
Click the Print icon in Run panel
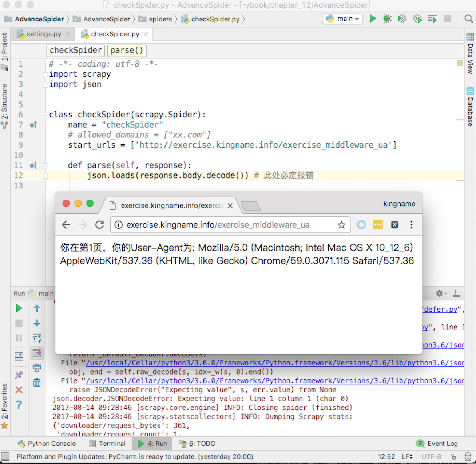37,368
